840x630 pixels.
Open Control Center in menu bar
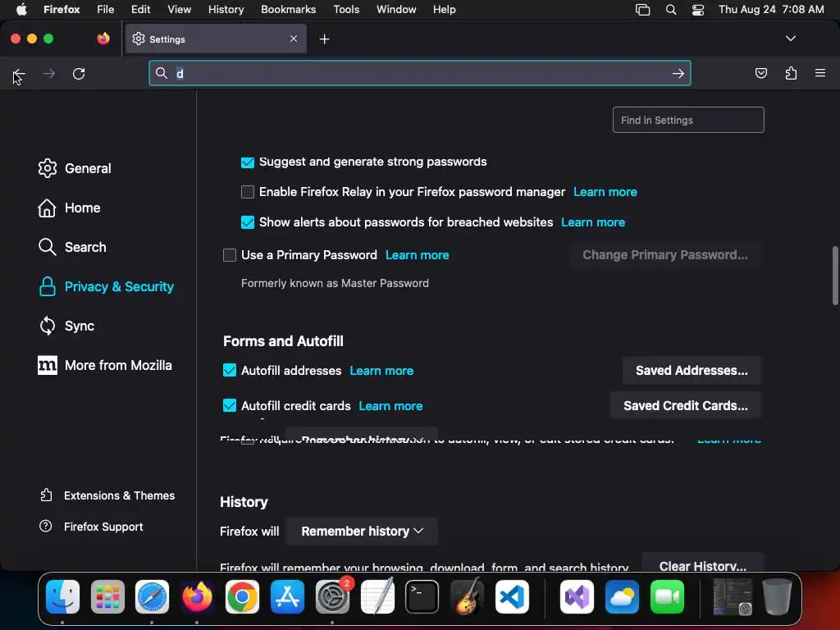coord(697,10)
